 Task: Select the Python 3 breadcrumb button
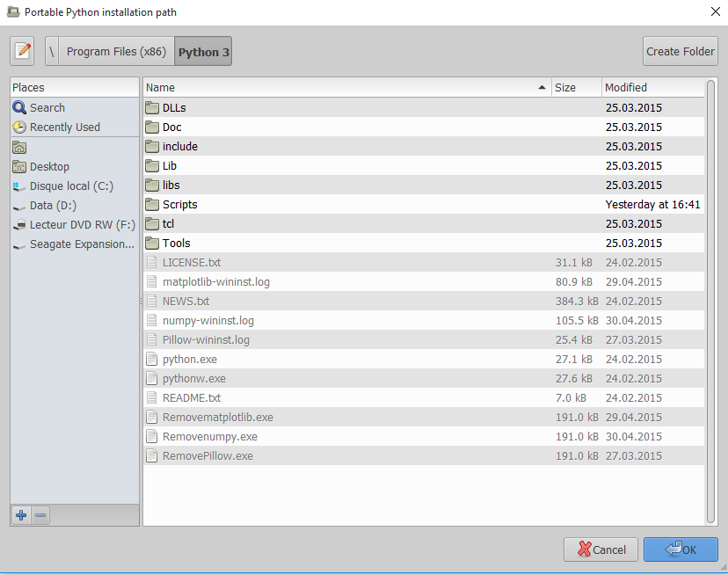(x=203, y=51)
